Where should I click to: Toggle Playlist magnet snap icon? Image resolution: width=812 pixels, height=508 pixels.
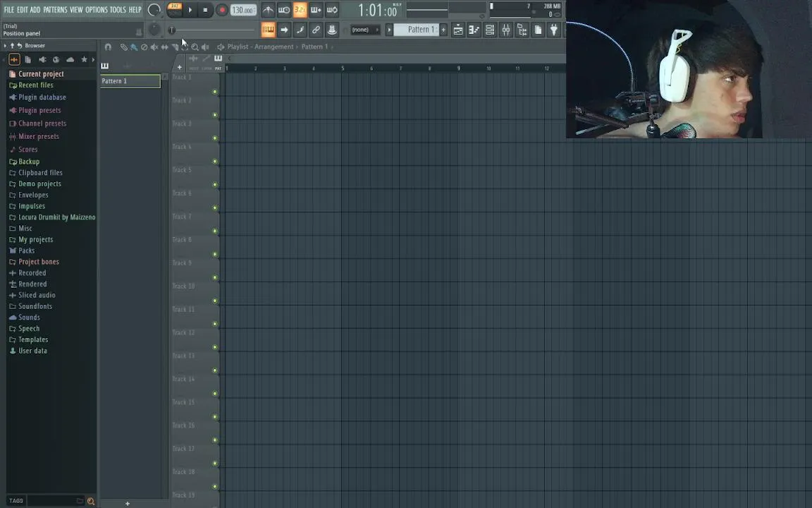click(108, 47)
